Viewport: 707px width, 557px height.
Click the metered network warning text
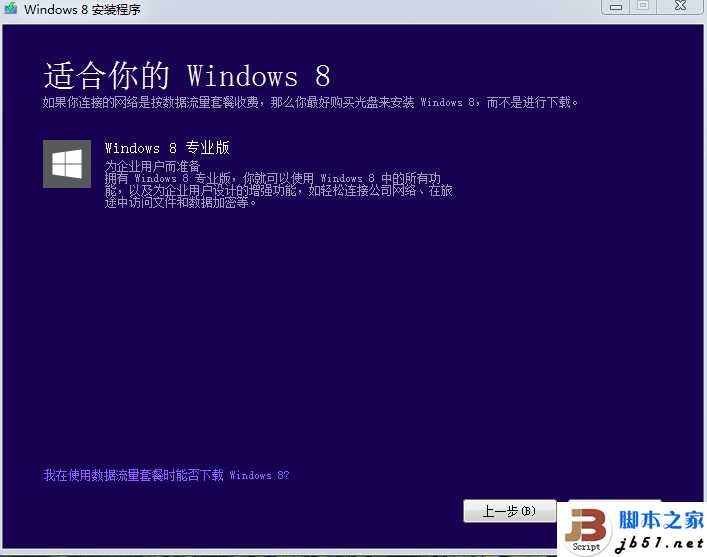click(x=310, y=102)
